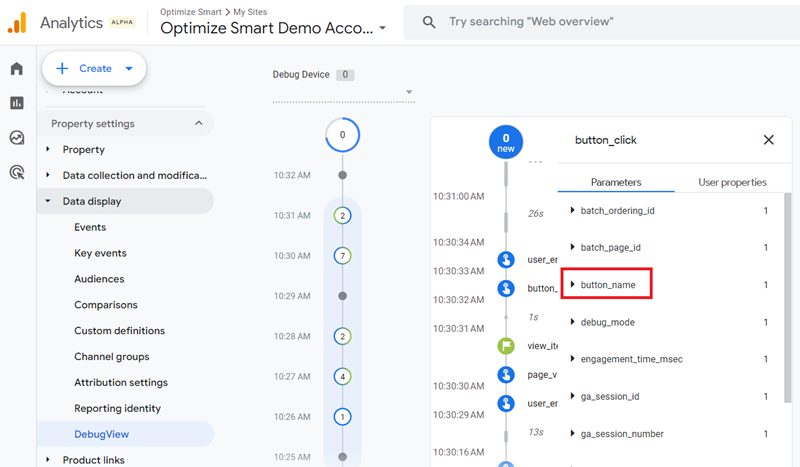Image resolution: width=800 pixels, height=467 pixels.
Task: Open the Reports bar chart icon
Action: click(x=17, y=103)
